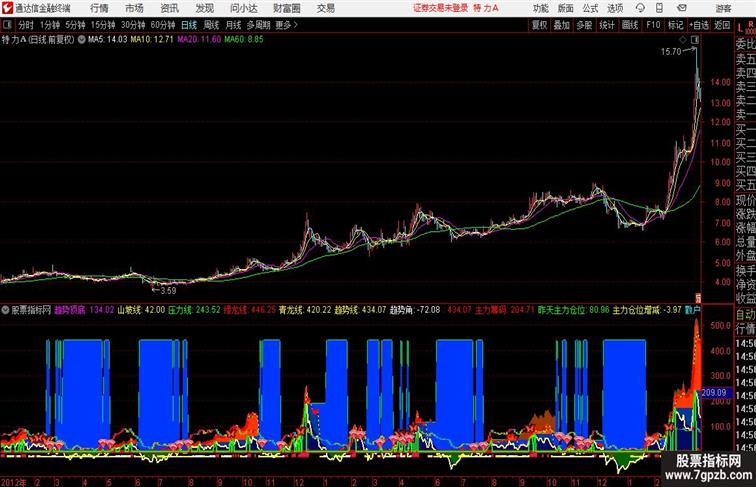Click the 2012年 date axis label
The width and height of the screenshot is (756, 487).
(x=14, y=482)
